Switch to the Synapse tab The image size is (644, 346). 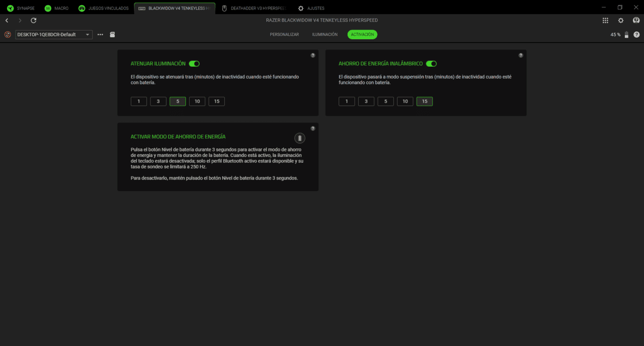21,8
